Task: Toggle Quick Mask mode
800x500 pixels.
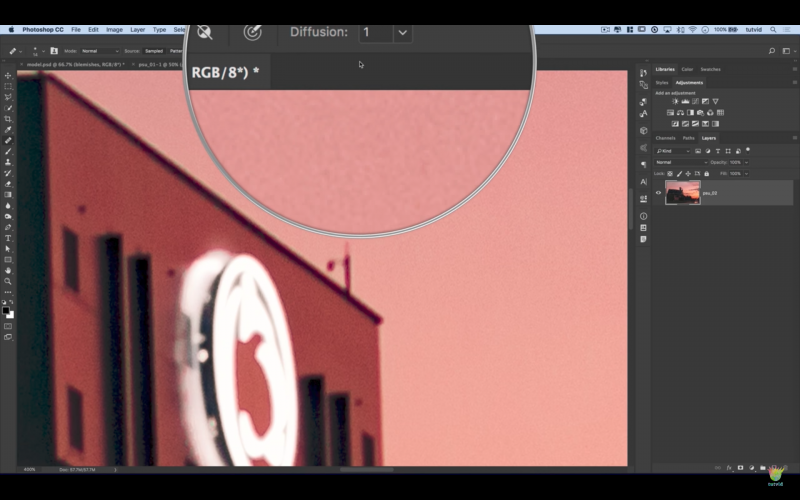Action: pos(8,327)
